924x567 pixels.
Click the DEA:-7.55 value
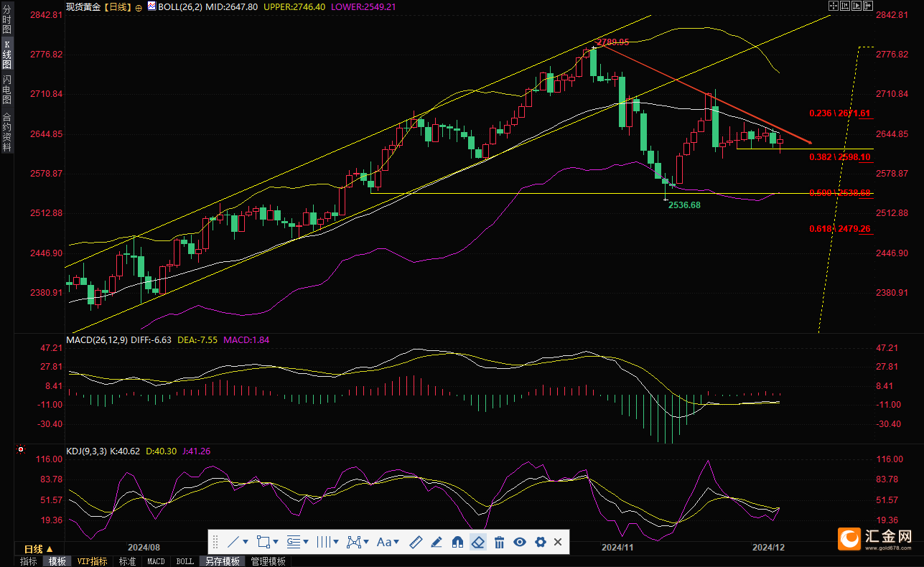click(x=197, y=339)
